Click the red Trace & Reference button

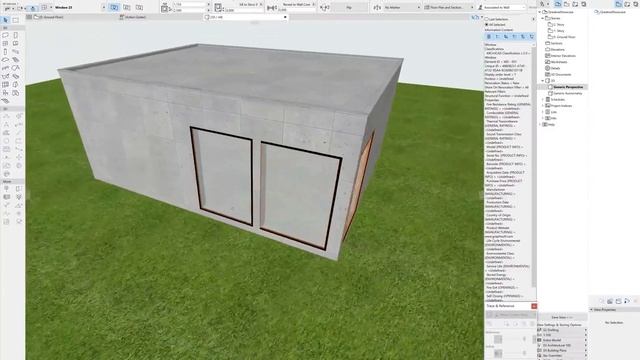click(x=534, y=306)
